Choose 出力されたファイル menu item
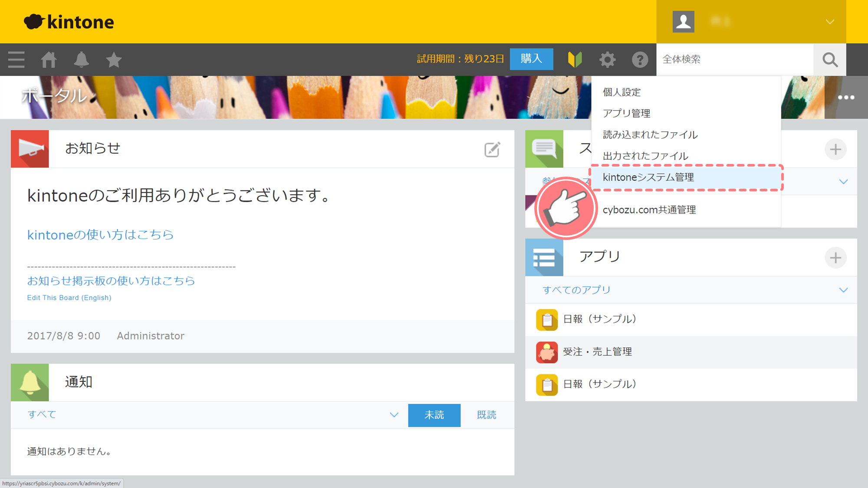Image resolution: width=868 pixels, height=488 pixels. coord(686,156)
